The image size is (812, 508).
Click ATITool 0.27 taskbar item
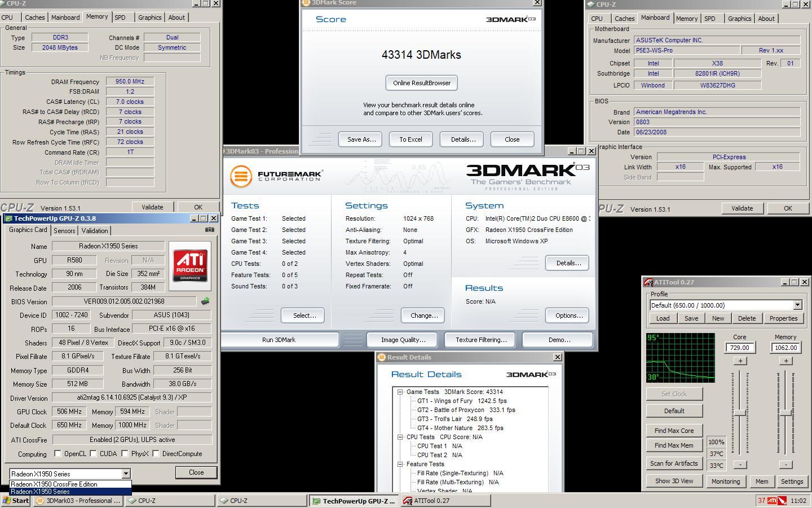pos(445,501)
